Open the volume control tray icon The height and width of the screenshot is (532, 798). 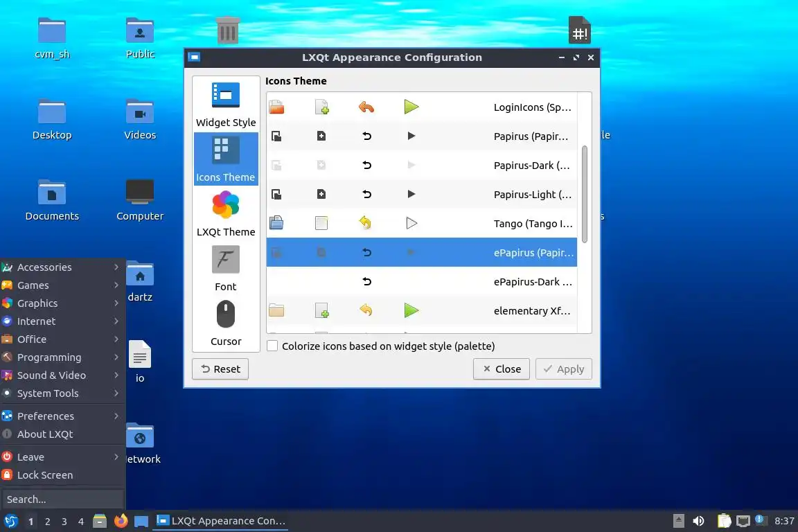coord(699,521)
